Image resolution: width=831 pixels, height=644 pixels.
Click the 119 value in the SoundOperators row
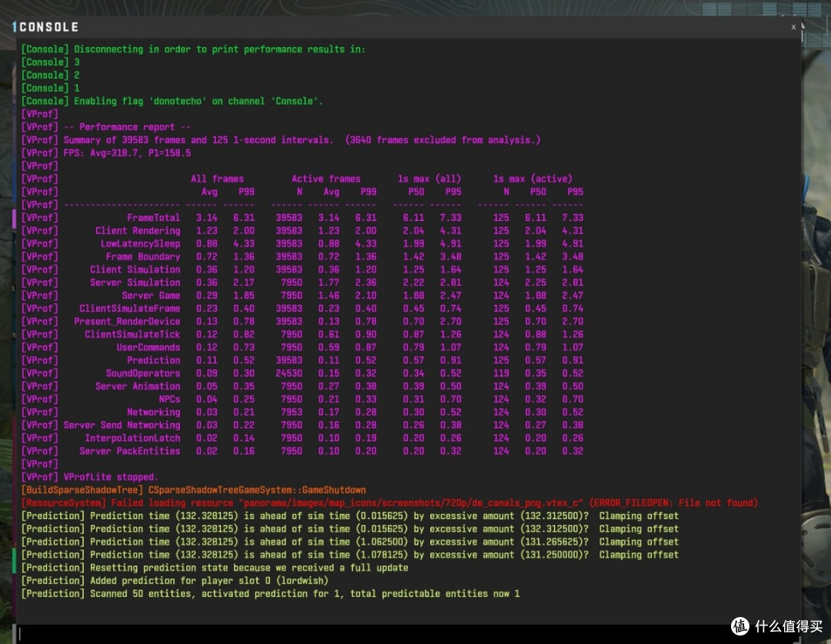(x=501, y=374)
